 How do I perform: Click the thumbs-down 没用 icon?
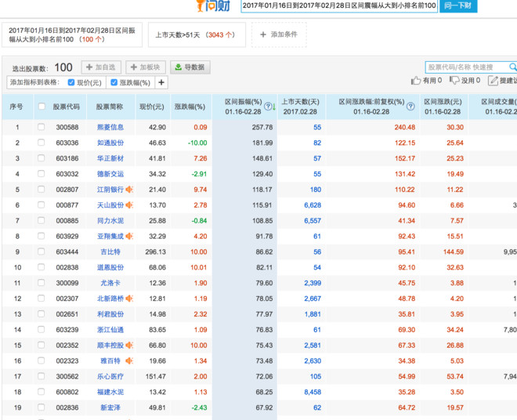point(454,80)
